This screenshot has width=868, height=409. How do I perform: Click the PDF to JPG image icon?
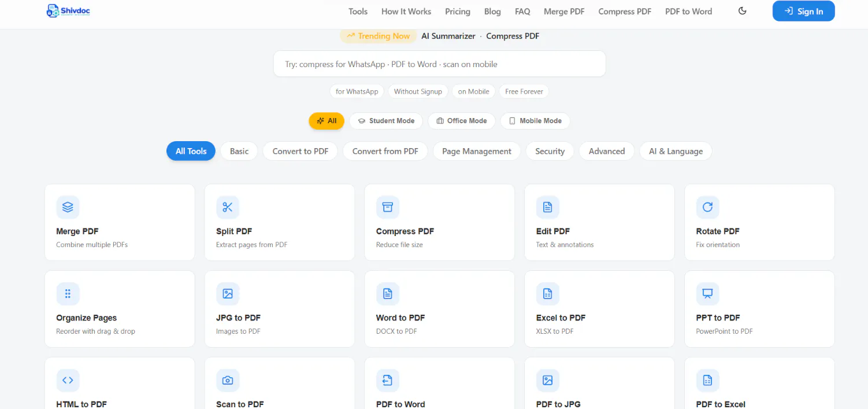pyautogui.click(x=548, y=380)
